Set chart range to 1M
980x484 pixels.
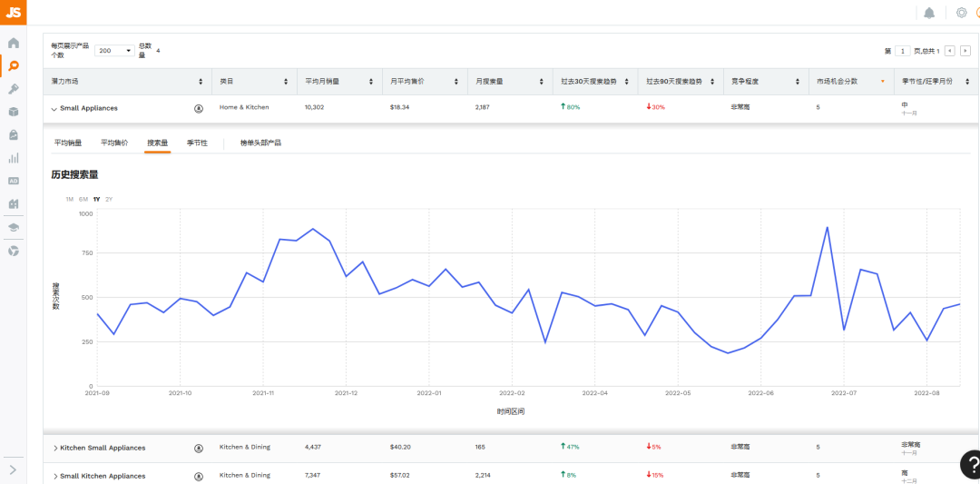pos(69,199)
